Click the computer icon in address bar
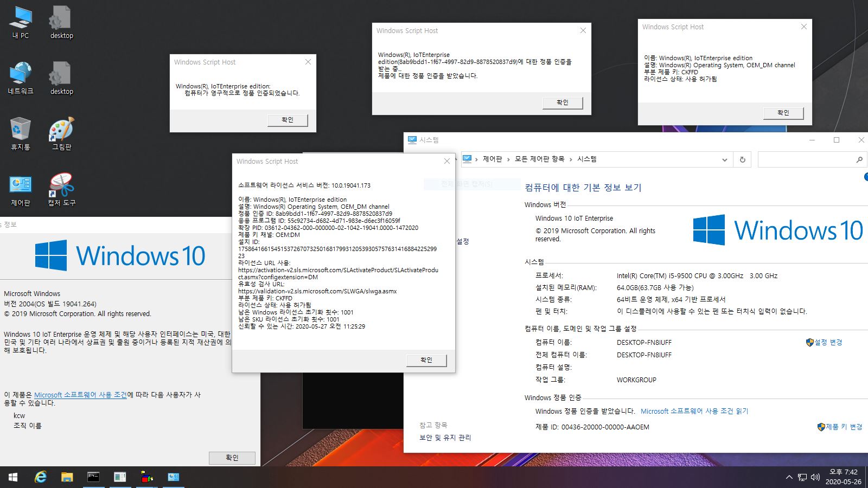Image resolution: width=868 pixels, height=488 pixels. [467, 159]
